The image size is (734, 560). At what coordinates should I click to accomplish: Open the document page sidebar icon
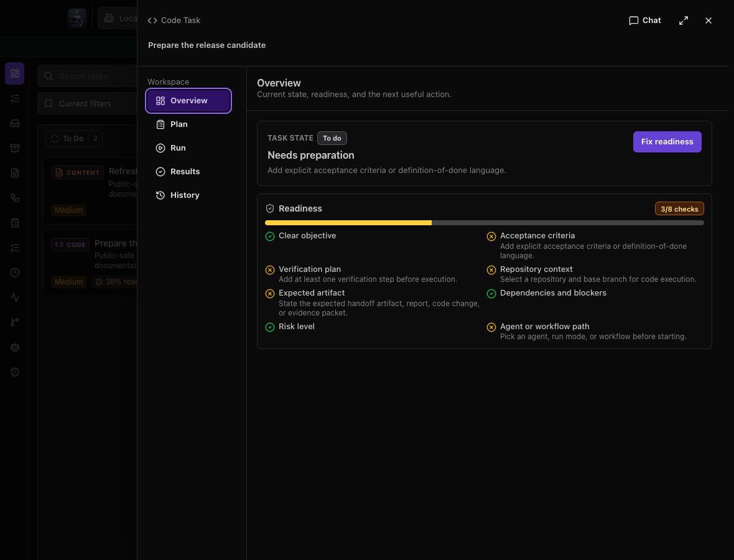pos(15,173)
